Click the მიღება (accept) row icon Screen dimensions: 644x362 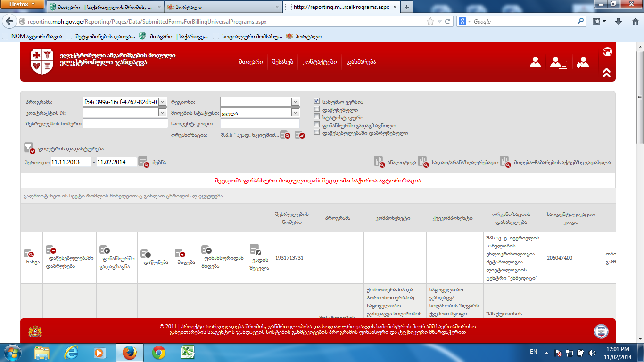tap(180, 254)
